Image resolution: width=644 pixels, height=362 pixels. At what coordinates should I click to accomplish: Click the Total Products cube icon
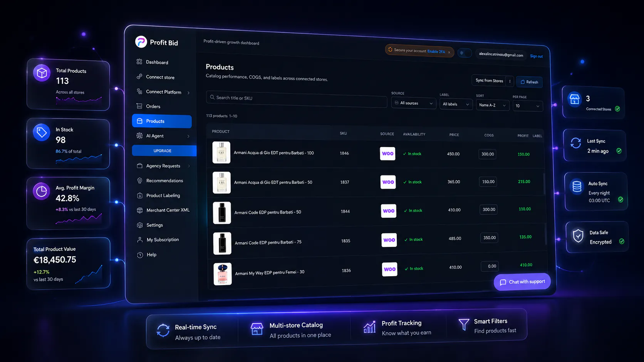click(42, 73)
